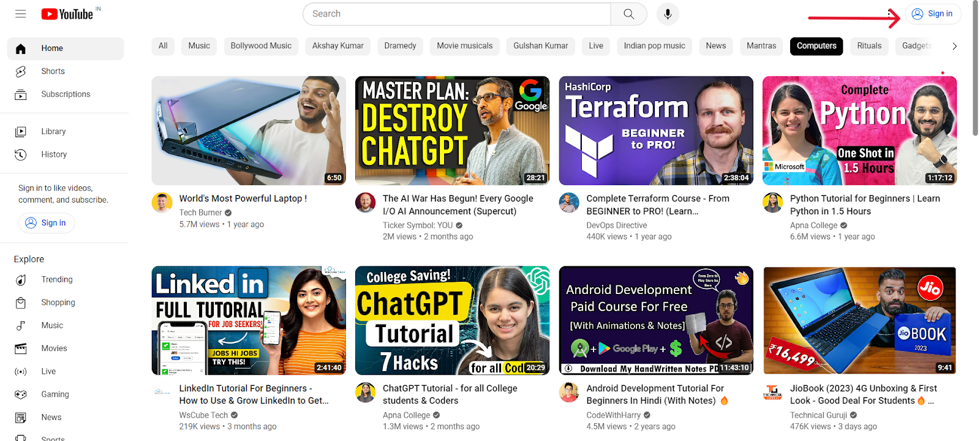This screenshot has width=980, height=441.
Task: Open Tech Burner channel name link
Action: [x=200, y=213]
